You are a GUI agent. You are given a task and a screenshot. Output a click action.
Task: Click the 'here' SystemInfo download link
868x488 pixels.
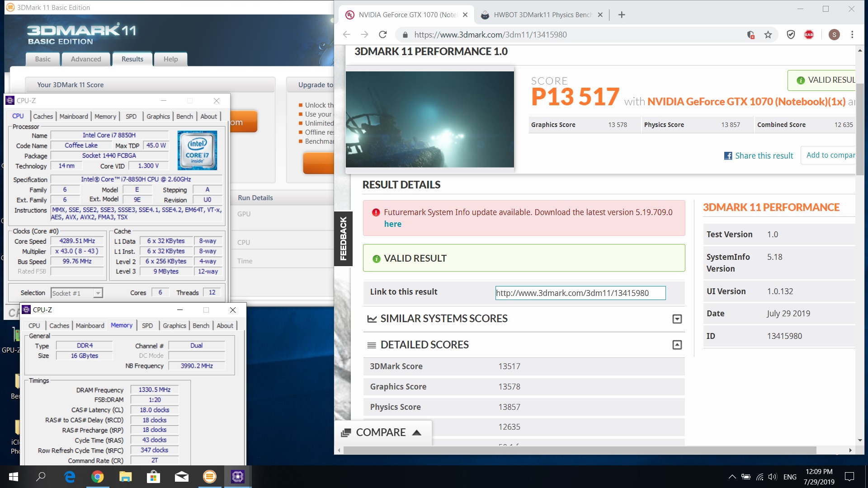[x=393, y=224]
